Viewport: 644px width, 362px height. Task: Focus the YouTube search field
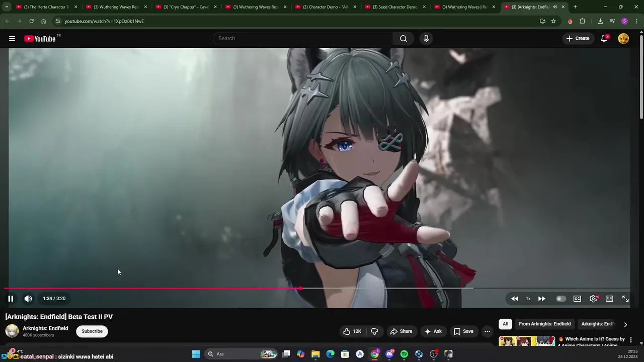tap(303, 39)
